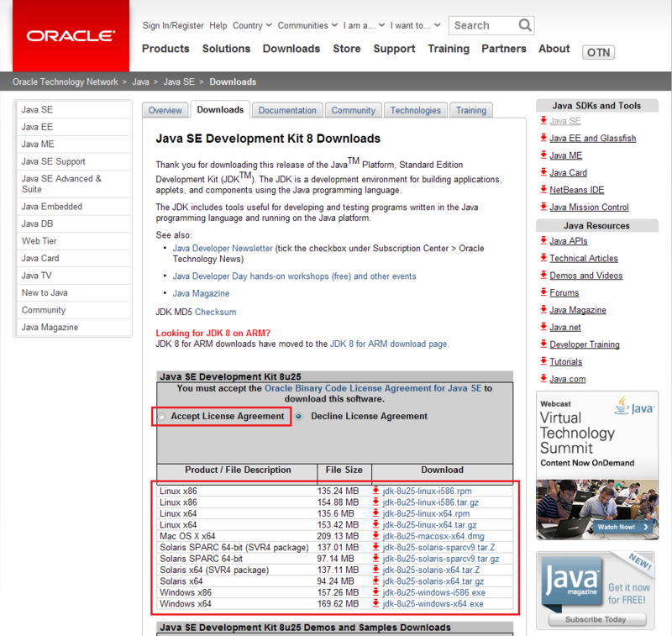
Task: Select Java Embedded in left sidebar
Action: (73, 207)
